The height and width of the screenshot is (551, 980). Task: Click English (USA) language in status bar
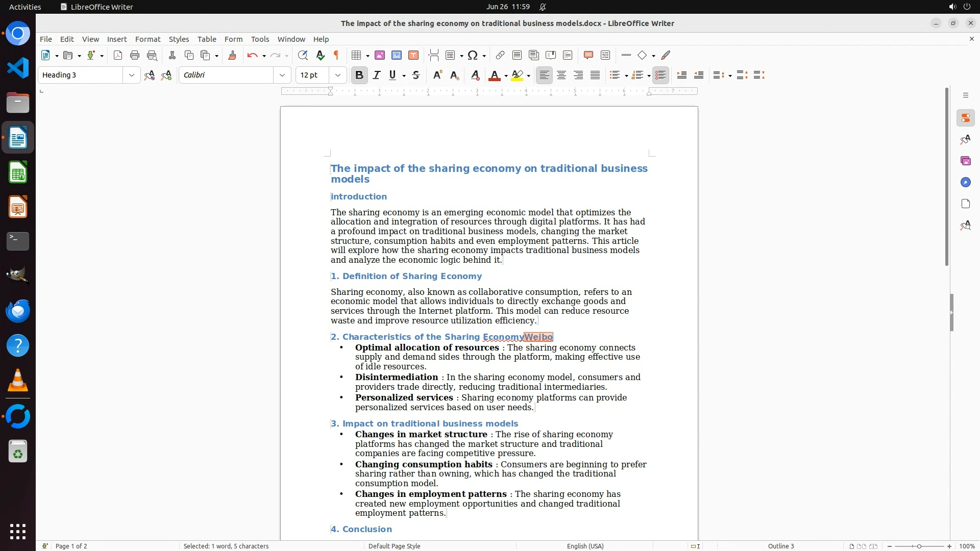(x=585, y=546)
